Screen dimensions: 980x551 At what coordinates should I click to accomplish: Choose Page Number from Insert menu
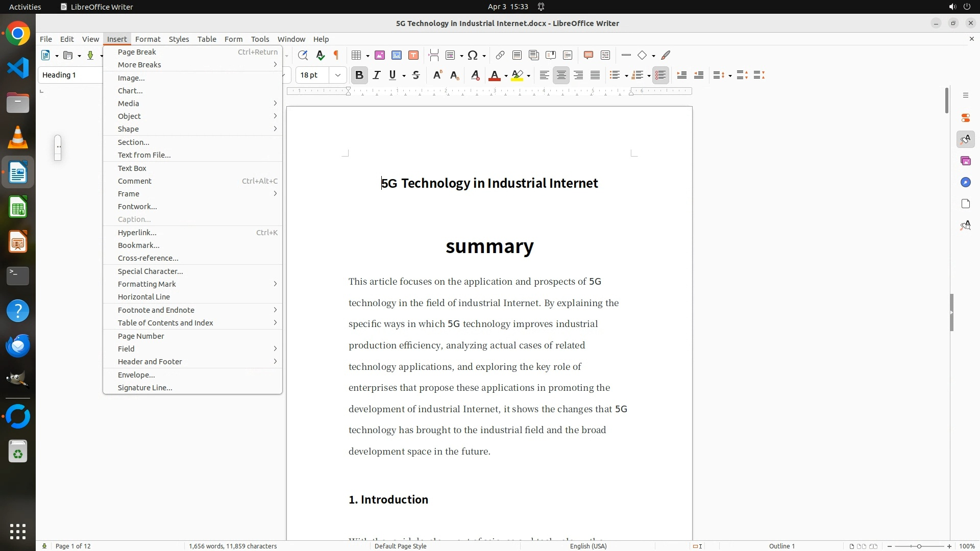(x=141, y=336)
